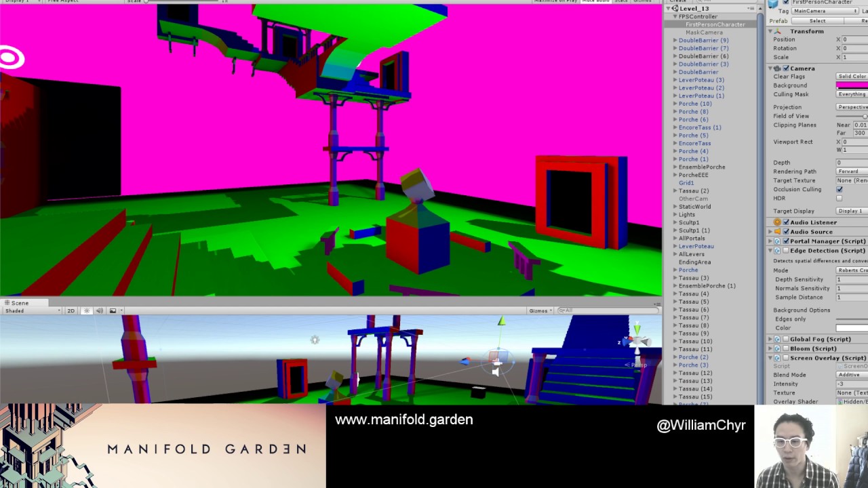Click the Screen Overlay script icon
The image size is (868, 488).
(x=777, y=358)
